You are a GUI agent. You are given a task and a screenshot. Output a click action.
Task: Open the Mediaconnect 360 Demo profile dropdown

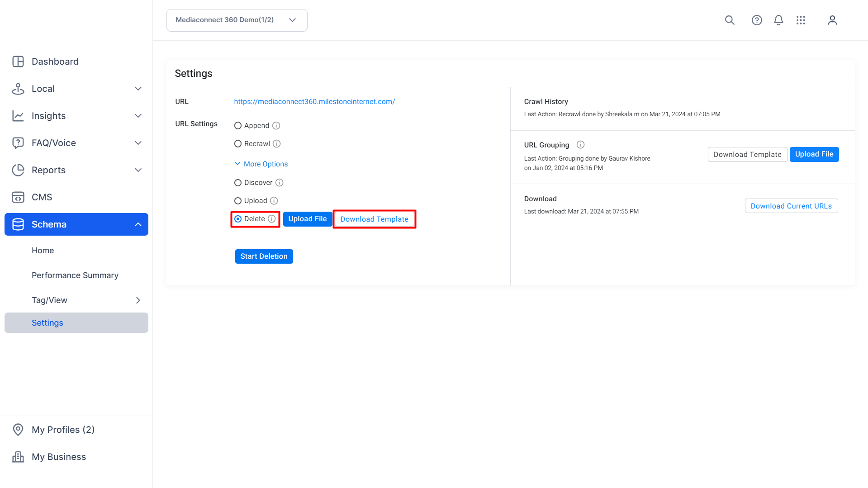pyautogui.click(x=237, y=20)
